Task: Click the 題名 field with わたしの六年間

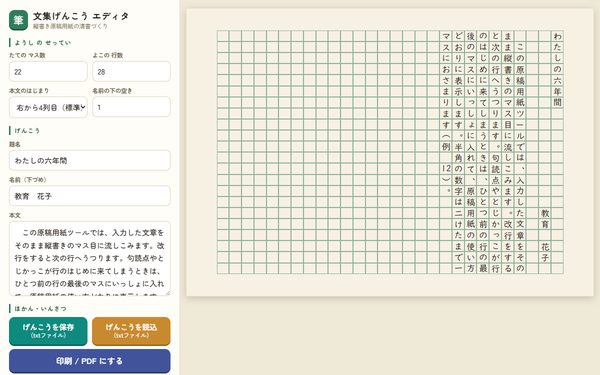Action: tap(90, 160)
